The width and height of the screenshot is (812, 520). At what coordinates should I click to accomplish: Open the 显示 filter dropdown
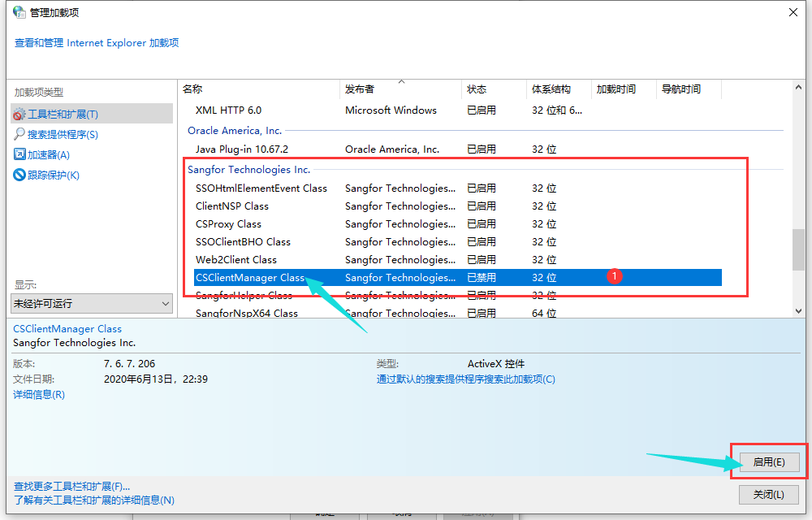[x=92, y=303]
